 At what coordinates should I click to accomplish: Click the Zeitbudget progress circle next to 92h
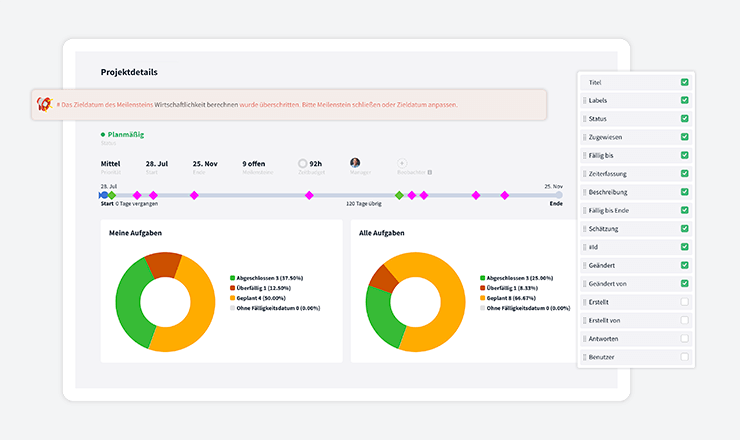click(303, 163)
